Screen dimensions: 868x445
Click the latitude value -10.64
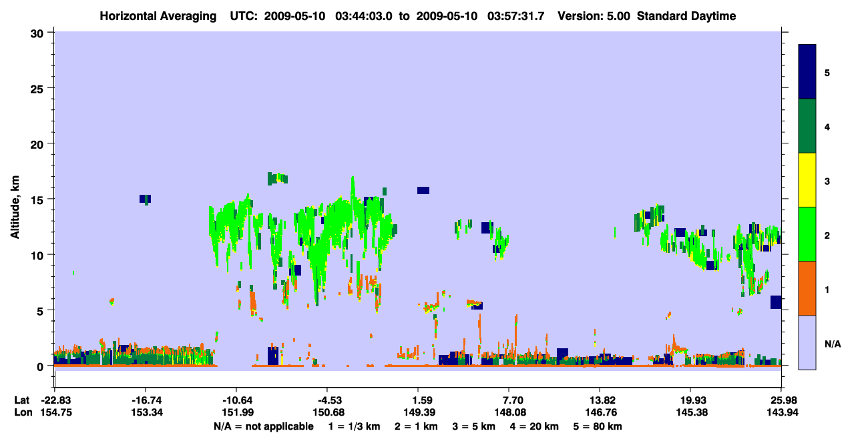point(236,400)
